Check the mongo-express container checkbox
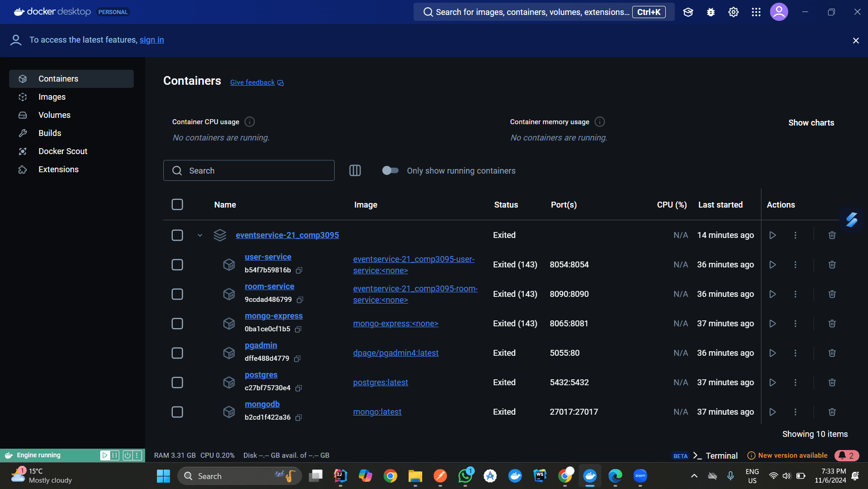The height and width of the screenshot is (489, 868). [x=177, y=323]
